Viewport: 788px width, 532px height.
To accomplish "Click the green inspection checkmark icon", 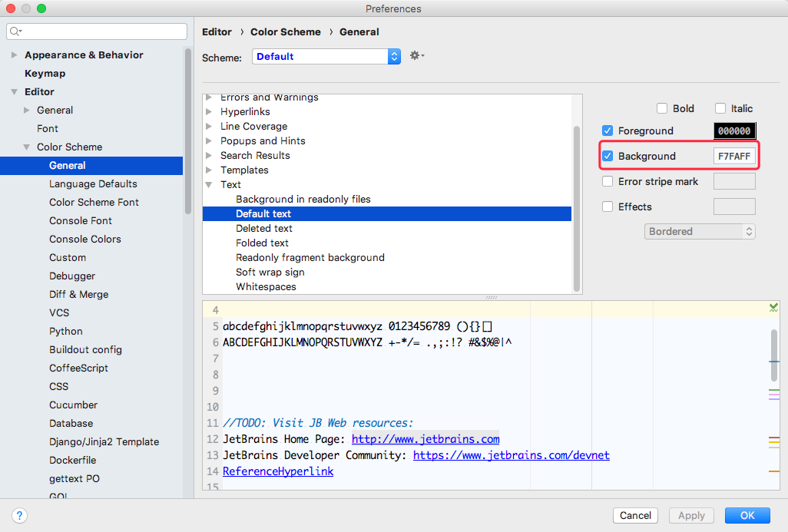I will click(773, 307).
